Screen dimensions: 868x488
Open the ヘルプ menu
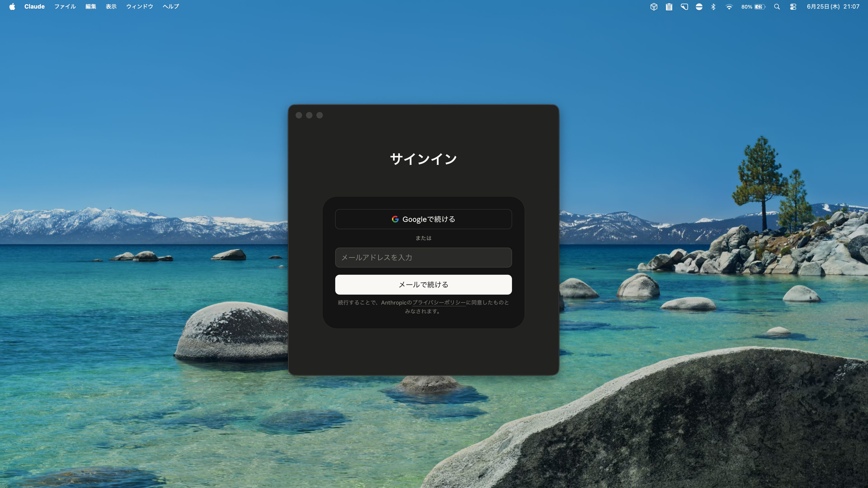point(171,7)
